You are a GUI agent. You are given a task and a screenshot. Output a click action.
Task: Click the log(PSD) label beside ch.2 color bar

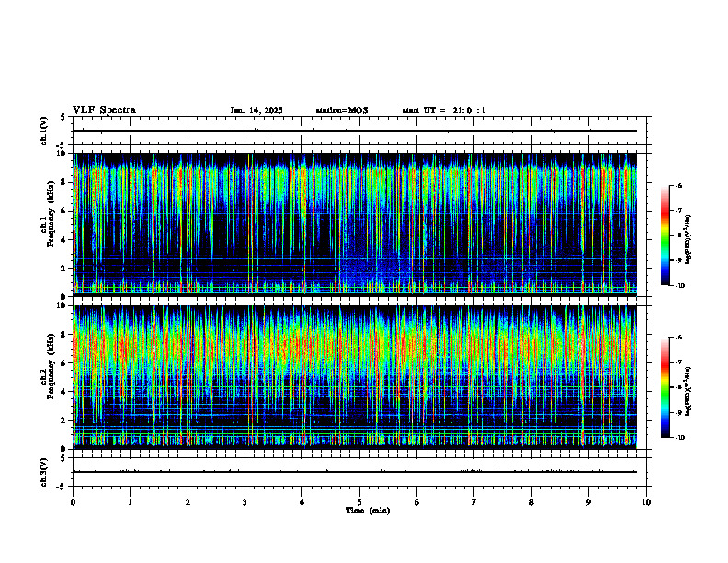[x=688, y=391]
